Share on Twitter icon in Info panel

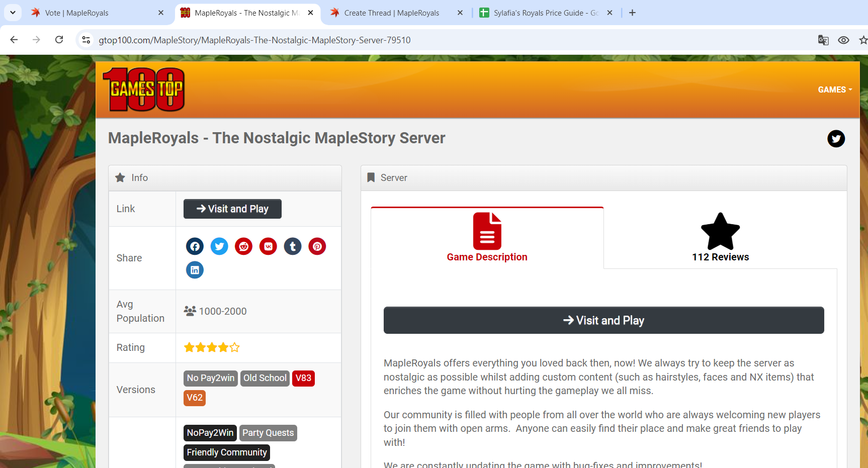219,246
